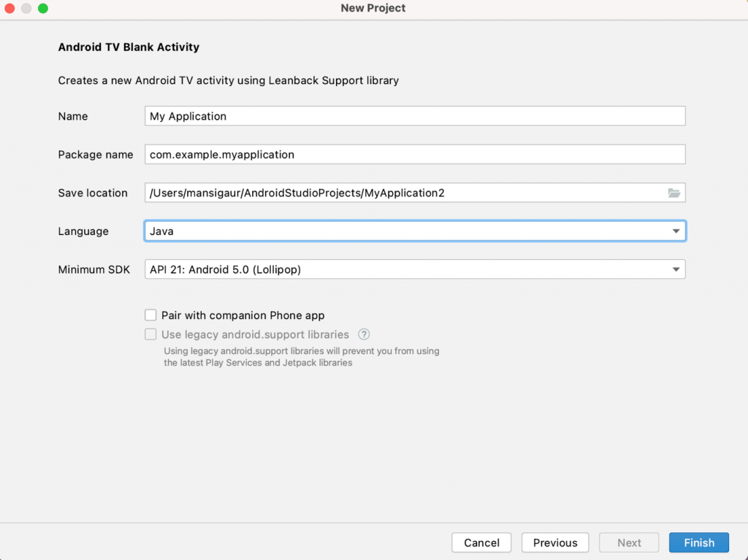Click the Cancel button
The image size is (748, 560).
481,542
